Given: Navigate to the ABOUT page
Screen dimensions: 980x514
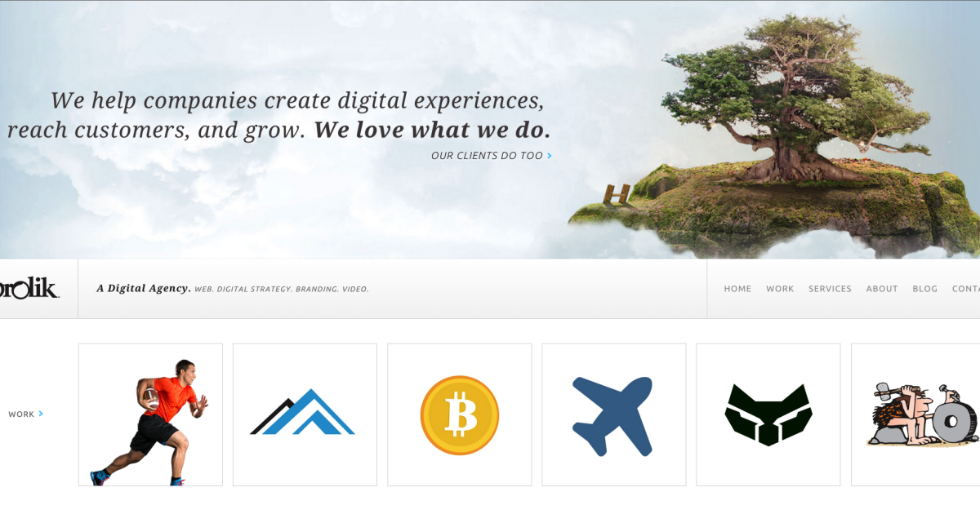Looking at the screenshot, I should [882, 289].
